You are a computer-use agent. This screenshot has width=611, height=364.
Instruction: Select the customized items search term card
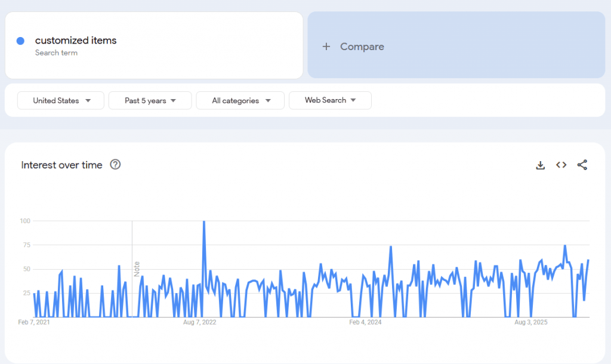pyautogui.click(x=154, y=45)
